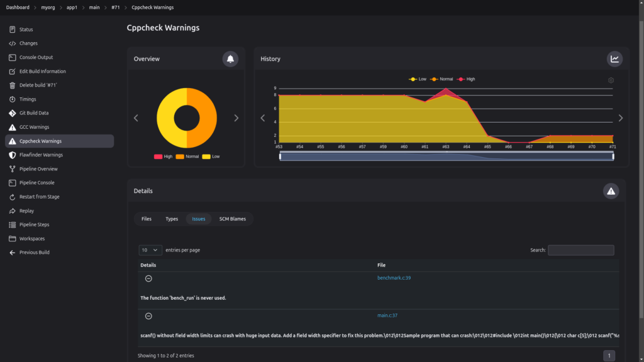644x362 pixels.
Task: Open Pipeline Overview branch icon
Action: coord(13,169)
